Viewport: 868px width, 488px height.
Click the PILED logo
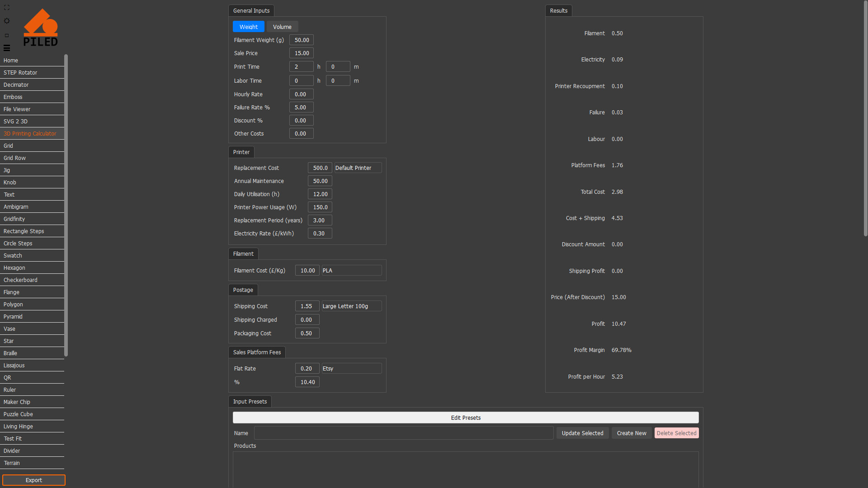coord(41,27)
